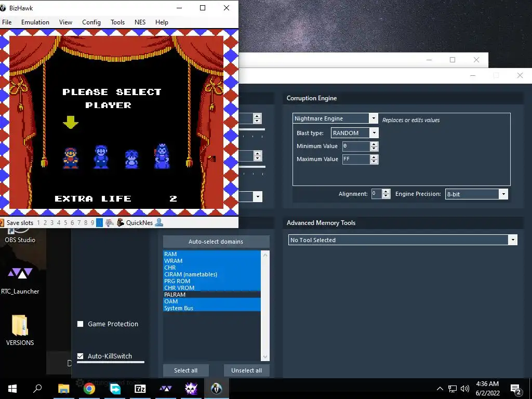Click the Minimum Value input field
The image size is (532, 399).
pos(356,146)
